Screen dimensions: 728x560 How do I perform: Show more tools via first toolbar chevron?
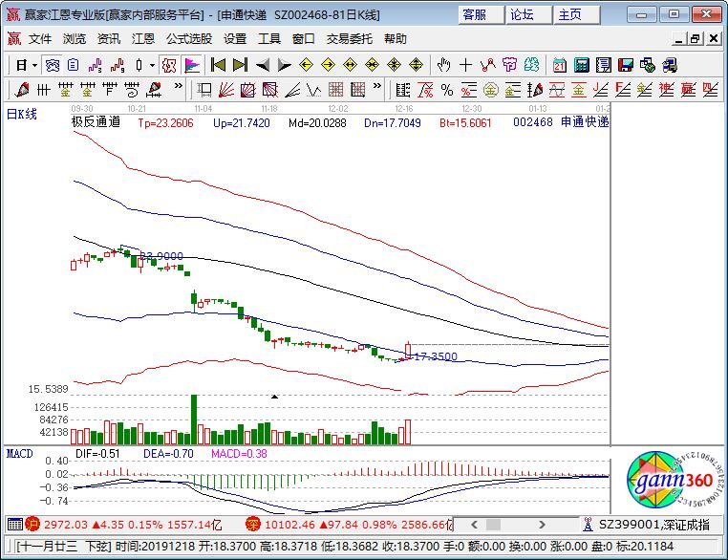pos(179,86)
